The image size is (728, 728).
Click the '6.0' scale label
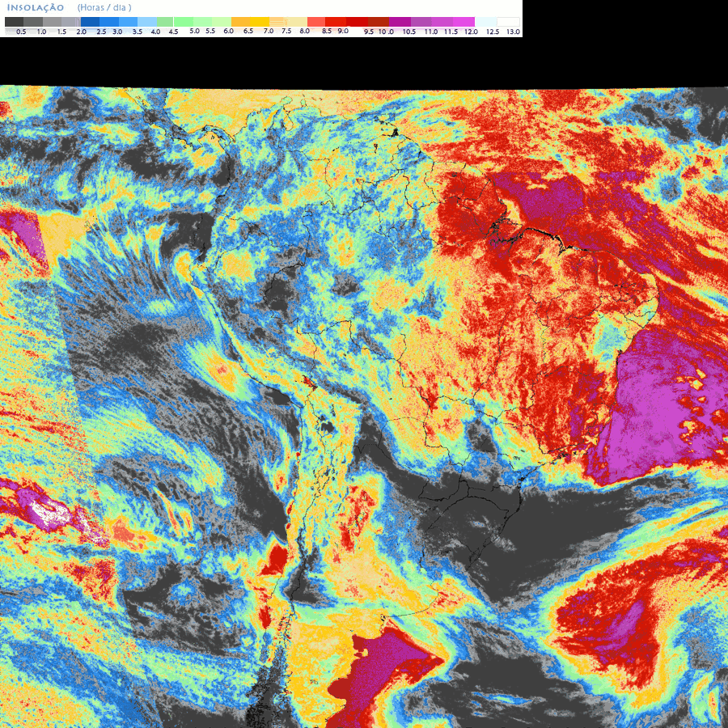pyautogui.click(x=228, y=31)
